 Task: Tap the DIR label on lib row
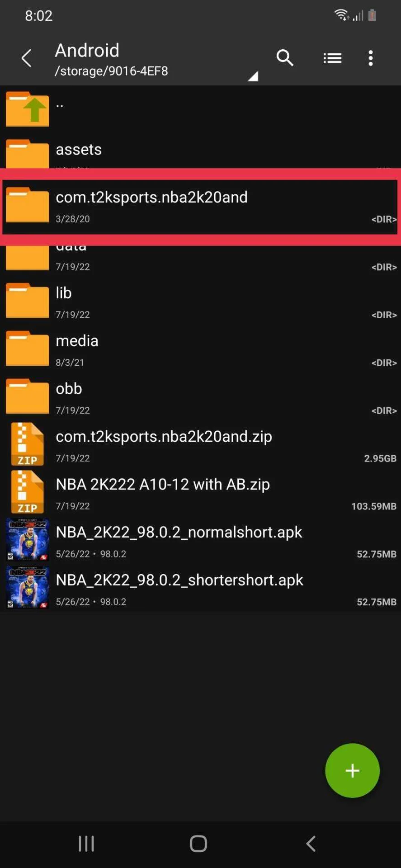pyautogui.click(x=384, y=315)
